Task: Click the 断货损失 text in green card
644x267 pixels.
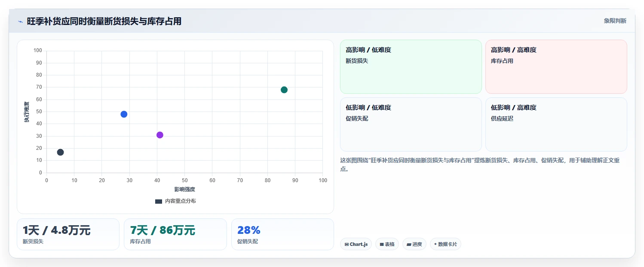Action: 357,61
